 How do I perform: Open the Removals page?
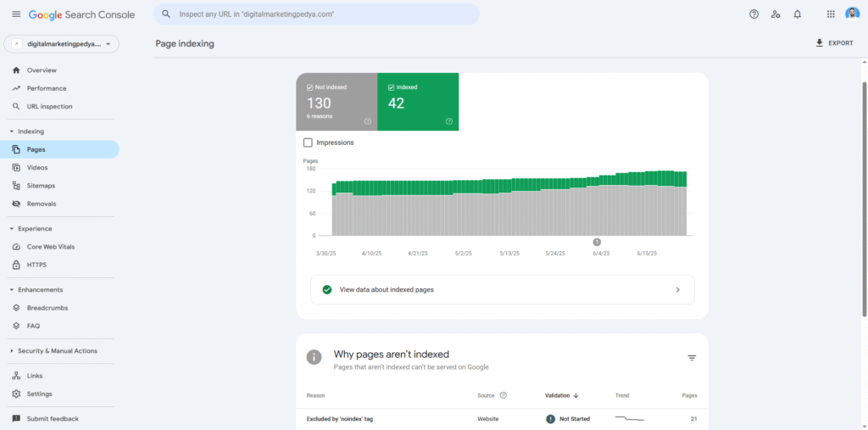tap(59, 204)
